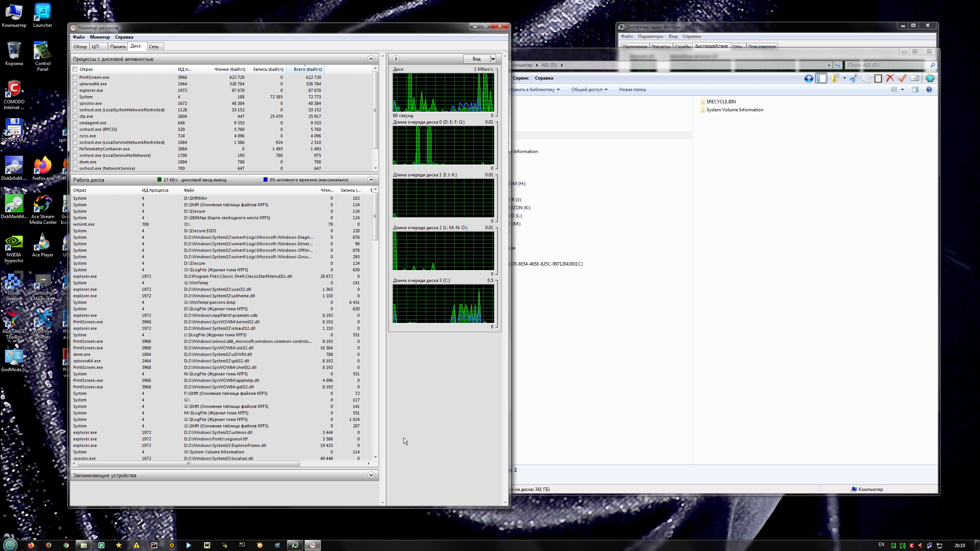Open the Общий доступ dropdown button

click(x=589, y=90)
